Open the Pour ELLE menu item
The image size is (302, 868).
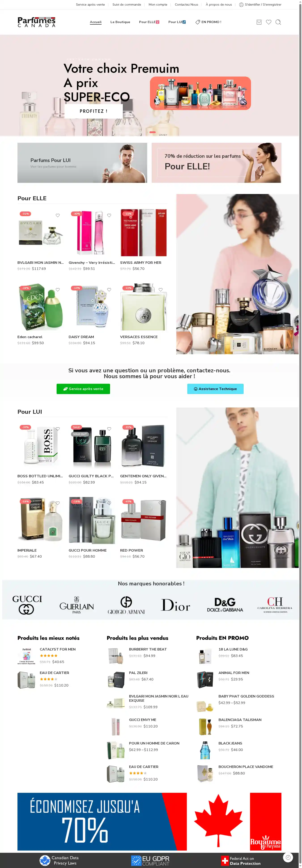click(149, 22)
